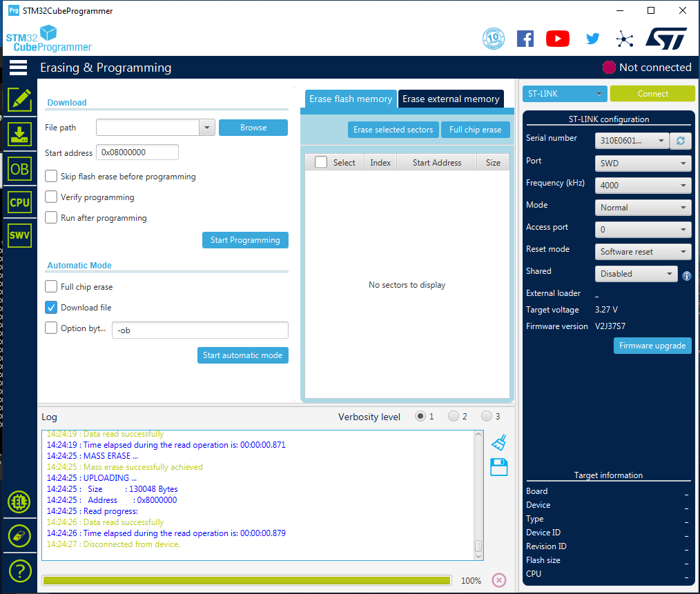The image size is (700, 594).
Task: Click Start automatic mode button
Action: click(243, 355)
